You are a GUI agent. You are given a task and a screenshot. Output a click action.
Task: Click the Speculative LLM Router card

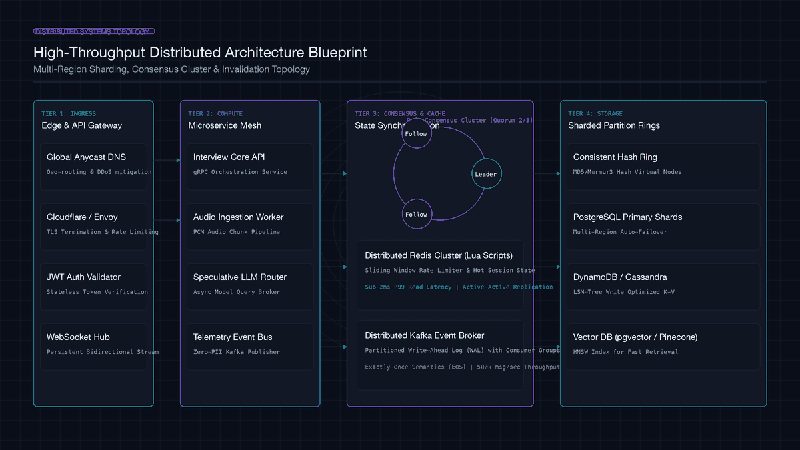coord(250,286)
